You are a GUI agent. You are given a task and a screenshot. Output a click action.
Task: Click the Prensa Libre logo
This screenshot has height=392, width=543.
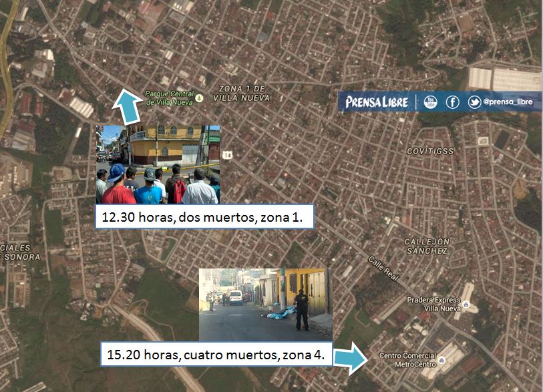[x=377, y=102]
